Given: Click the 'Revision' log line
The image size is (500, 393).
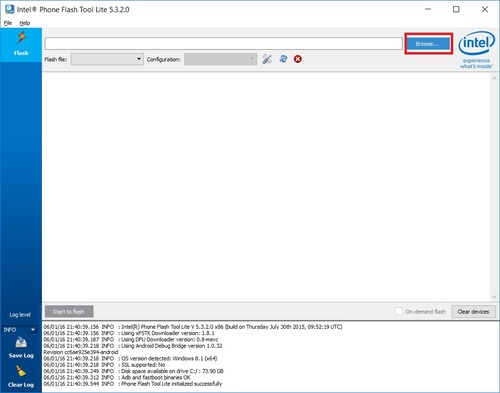Looking at the screenshot, I should [81, 352].
